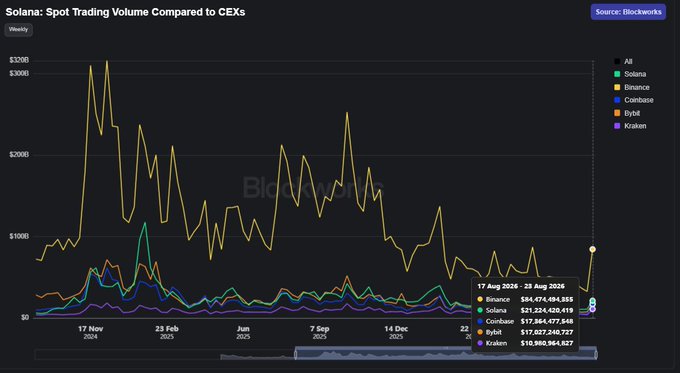Click the $300B y-axis label
680x373 pixels.
coord(19,73)
